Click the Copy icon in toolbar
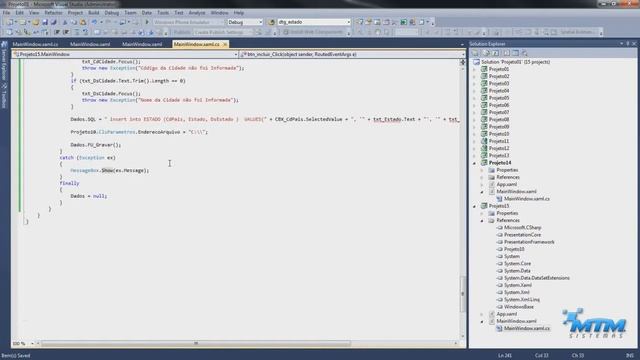Viewport: 640px width, 360px height. click(x=74, y=22)
